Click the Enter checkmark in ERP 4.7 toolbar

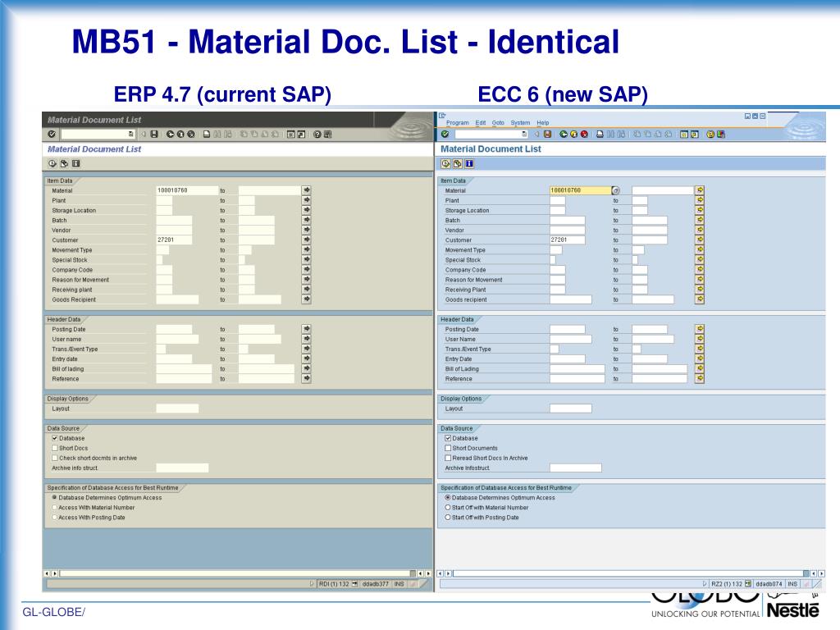pos(52,135)
